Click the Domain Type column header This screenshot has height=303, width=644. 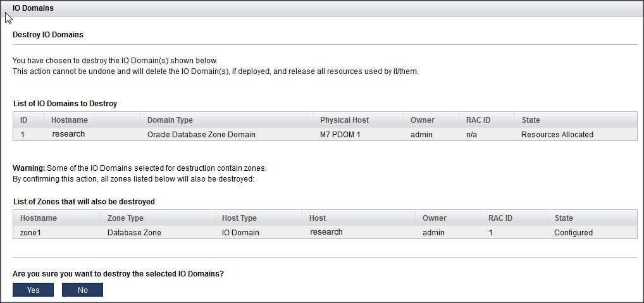point(170,120)
